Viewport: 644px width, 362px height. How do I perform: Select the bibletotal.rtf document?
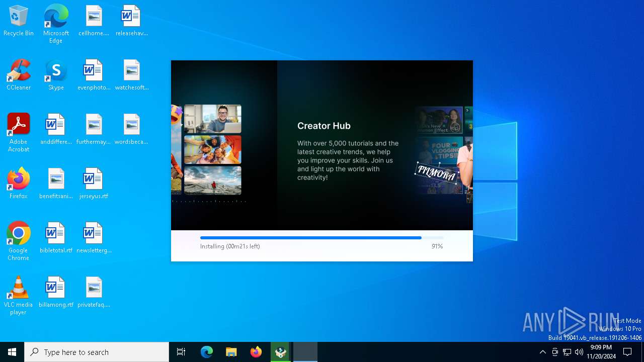pos(56,238)
